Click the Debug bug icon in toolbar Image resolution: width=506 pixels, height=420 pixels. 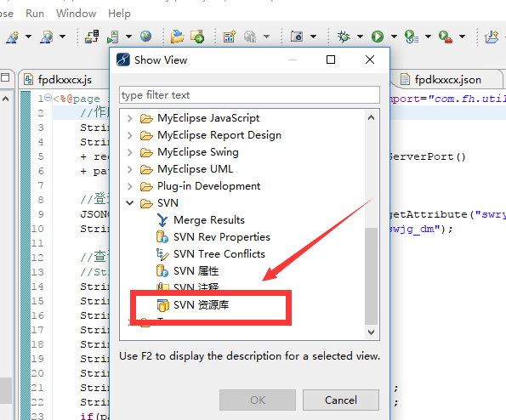[344, 37]
